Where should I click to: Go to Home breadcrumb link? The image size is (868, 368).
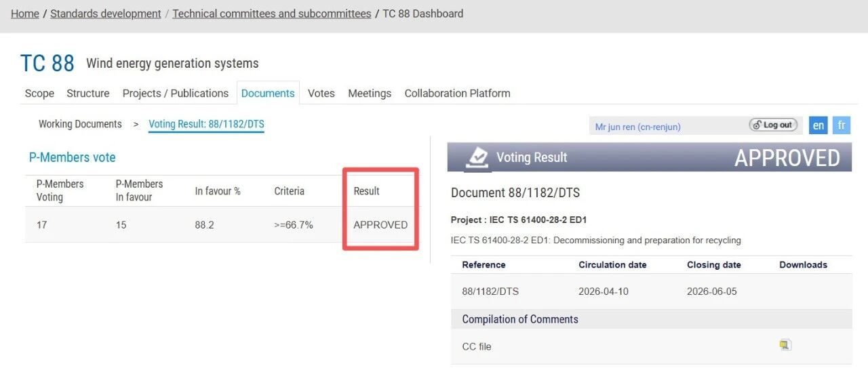pos(25,14)
